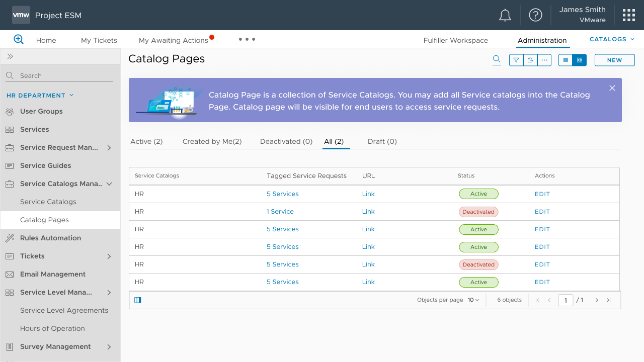Image resolution: width=644 pixels, height=362 pixels.
Task: Switch to the Deactivated (0) tab
Action: (286, 142)
